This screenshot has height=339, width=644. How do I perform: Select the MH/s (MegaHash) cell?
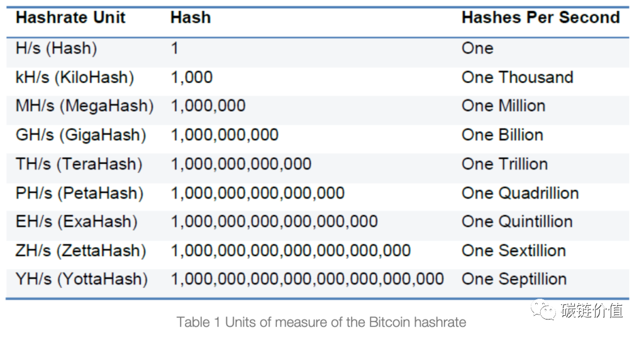84,106
